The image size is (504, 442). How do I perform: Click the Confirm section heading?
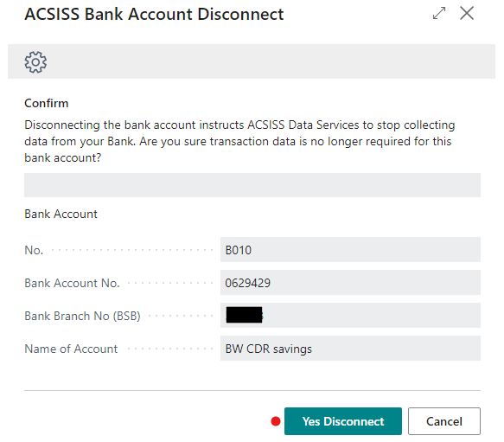pyautogui.click(x=47, y=103)
